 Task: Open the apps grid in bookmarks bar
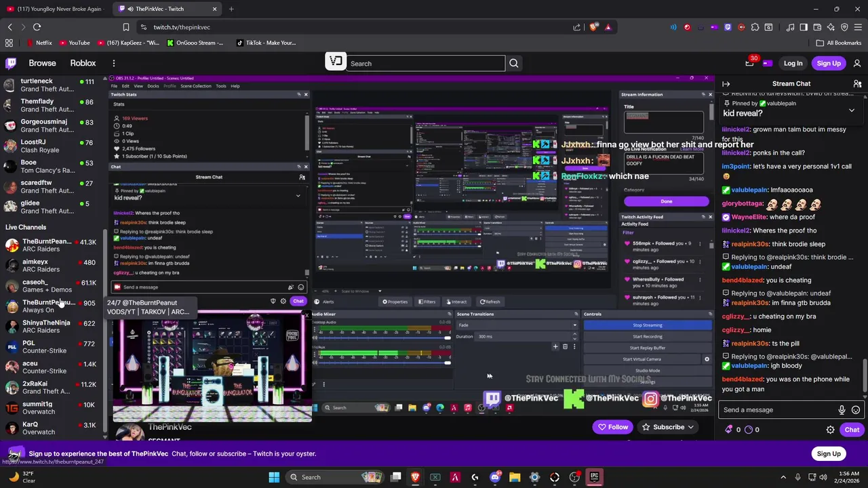coord(9,43)
